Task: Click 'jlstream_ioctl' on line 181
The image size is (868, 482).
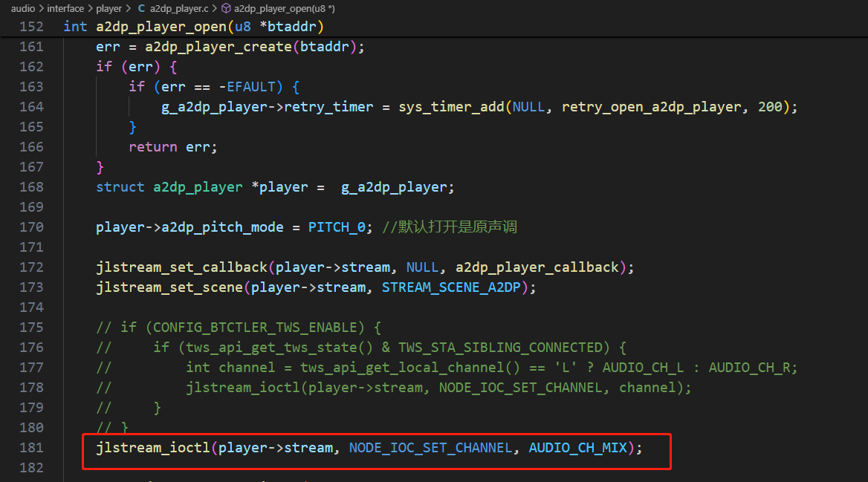Action: pyautogui.click(x=153, y=448)
